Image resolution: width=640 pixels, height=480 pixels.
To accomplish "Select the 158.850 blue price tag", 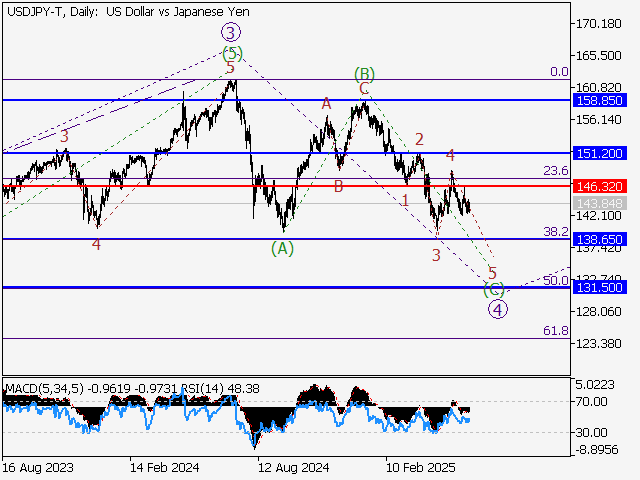I will point(599,101).
